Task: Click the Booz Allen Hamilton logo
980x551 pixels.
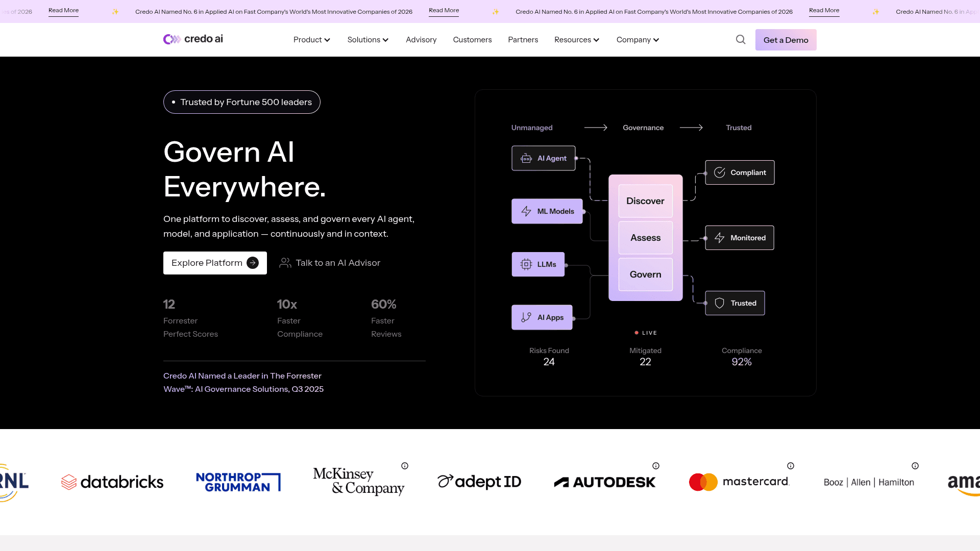Action: 869,482
